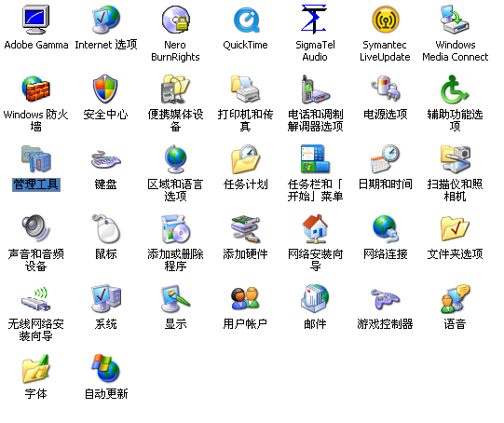Select the 日期和时间 clock icon

385,158
